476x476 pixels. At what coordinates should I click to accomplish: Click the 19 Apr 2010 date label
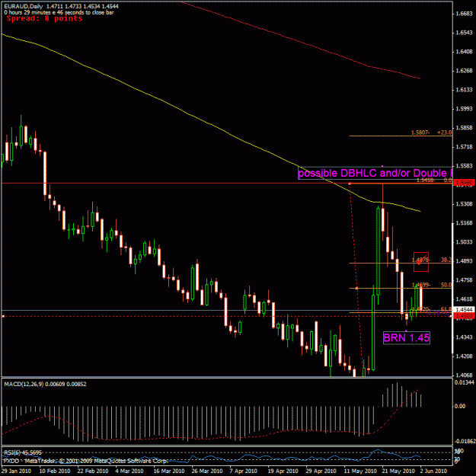tap(283, 471)
